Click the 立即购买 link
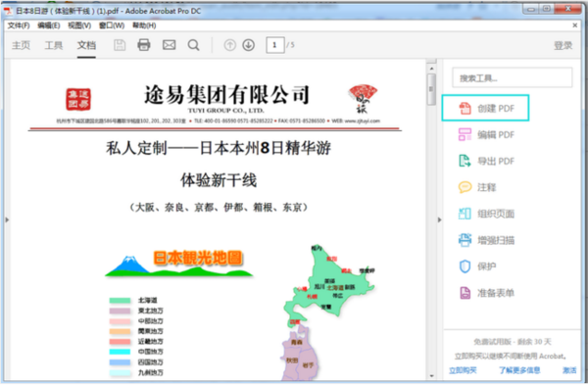The image size is (588, 385). coord(463,370)
